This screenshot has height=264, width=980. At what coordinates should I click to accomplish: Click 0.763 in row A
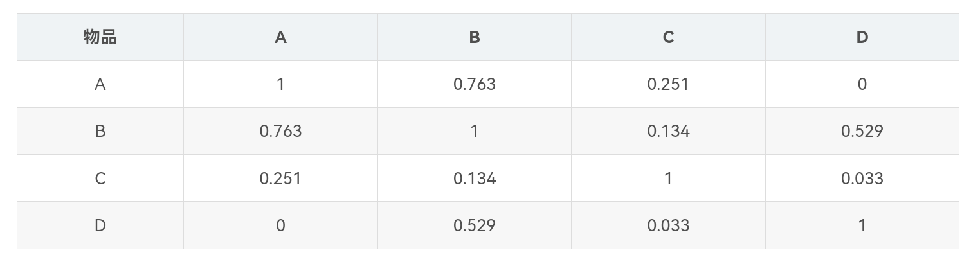(x=475, y=84)
